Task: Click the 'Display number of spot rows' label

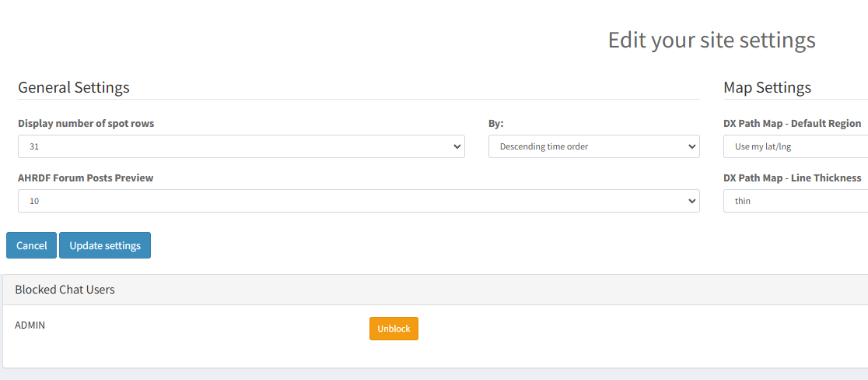Action: coord(86,123)
